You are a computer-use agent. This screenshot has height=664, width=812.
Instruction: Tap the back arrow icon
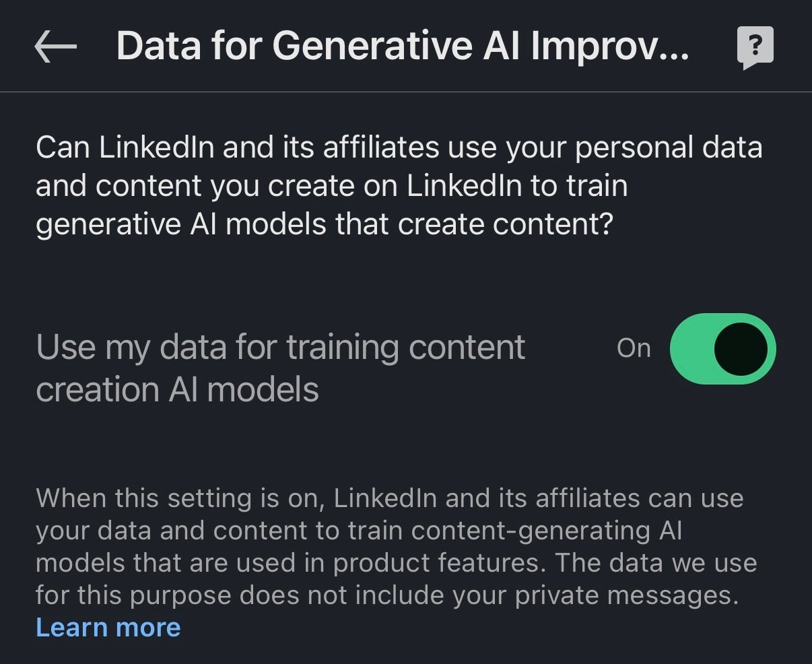point(55,47)
